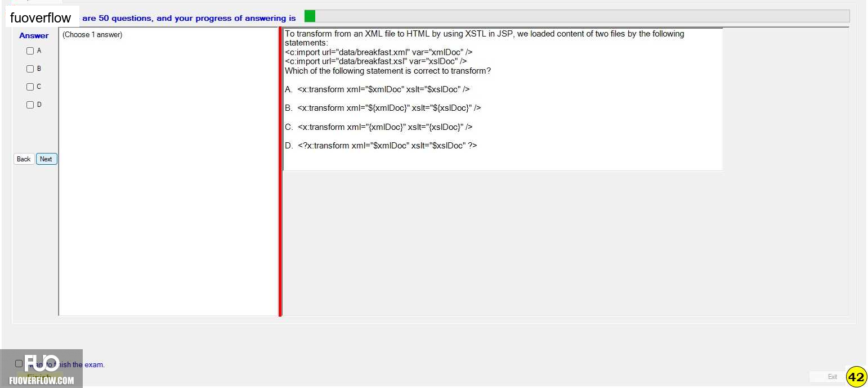Tick the finish the exam checkbox
868x388 pixels.
point(19,364)
